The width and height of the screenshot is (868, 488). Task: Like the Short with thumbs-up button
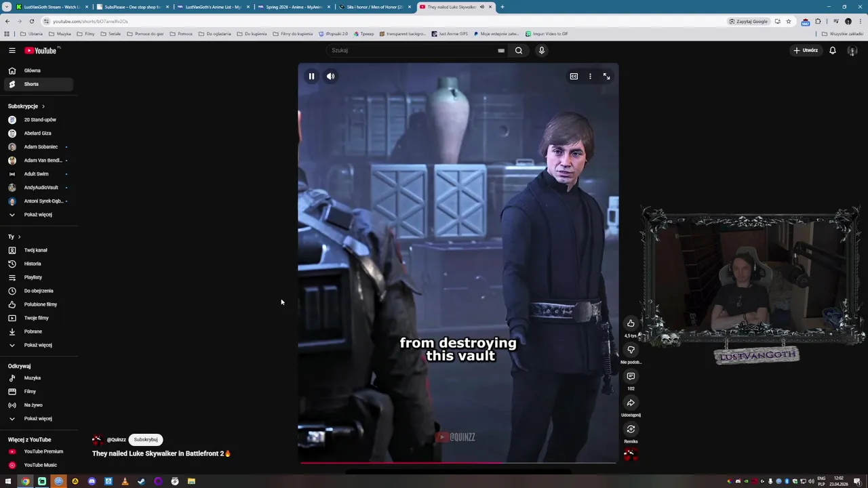pos(631,323)
